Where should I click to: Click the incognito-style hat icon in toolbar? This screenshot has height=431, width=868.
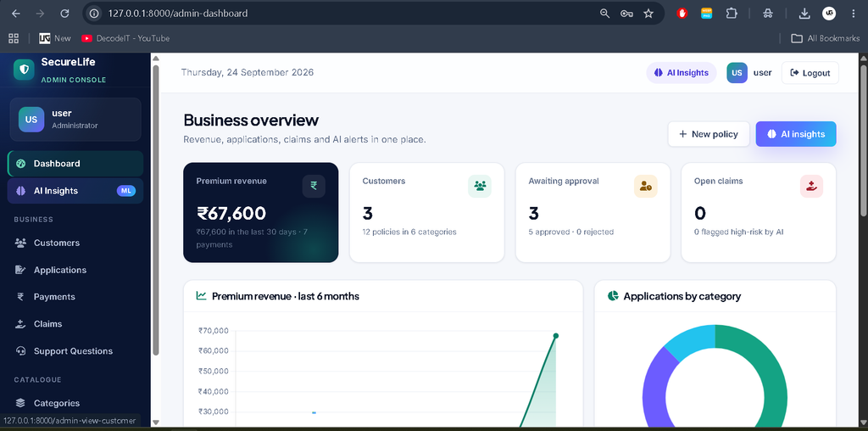[767, 14]
